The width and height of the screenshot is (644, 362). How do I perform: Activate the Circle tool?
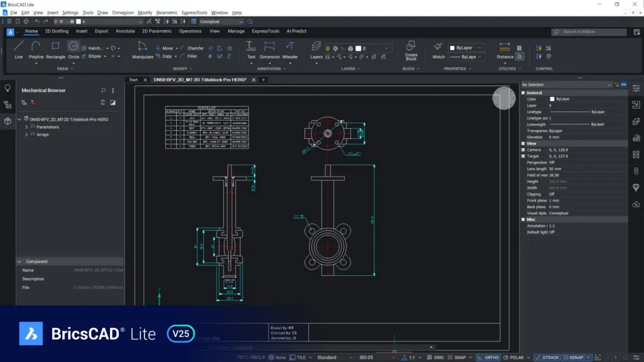click(74, 50)
